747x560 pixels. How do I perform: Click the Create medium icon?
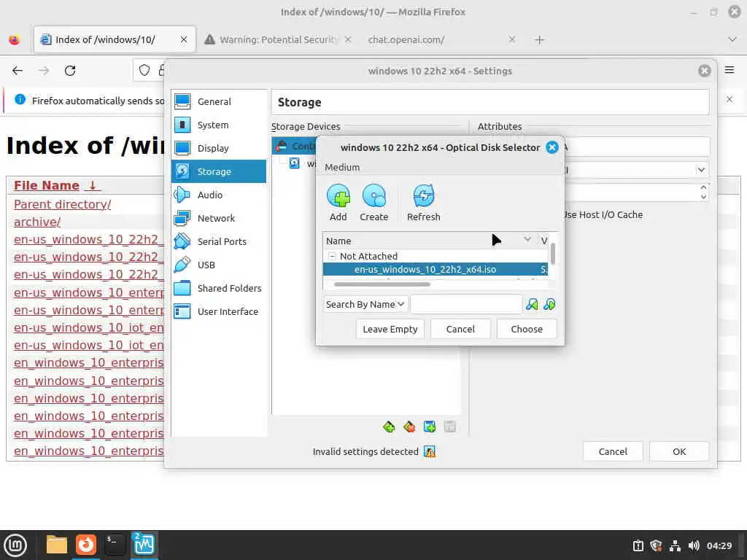[374, 195]
